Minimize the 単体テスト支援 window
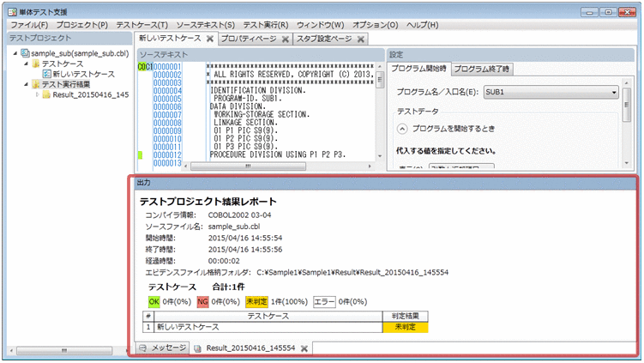The image size is (644, 363). [x=589, y=12]
